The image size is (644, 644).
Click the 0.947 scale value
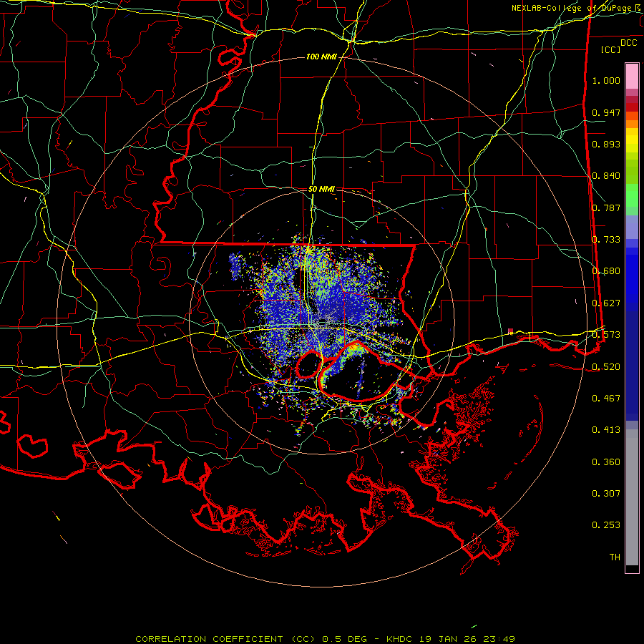606,112
